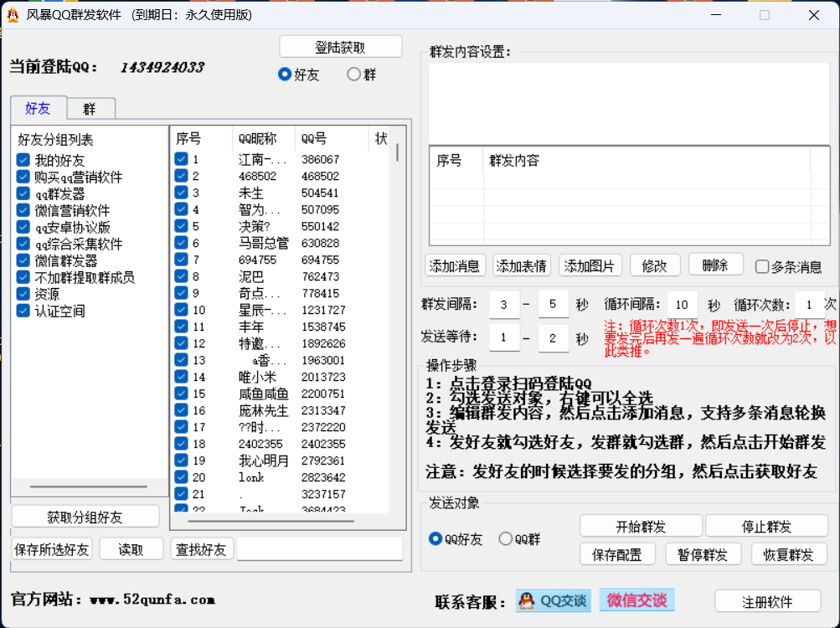
Task: Click the 修改 button
Action: 655,265
